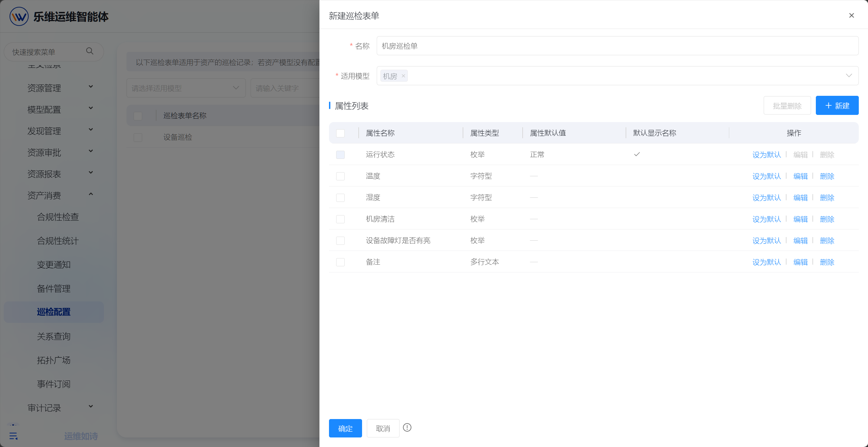Open the 变更通知 menu item
Screen dimensions: 868x447
tap(54, 265)
